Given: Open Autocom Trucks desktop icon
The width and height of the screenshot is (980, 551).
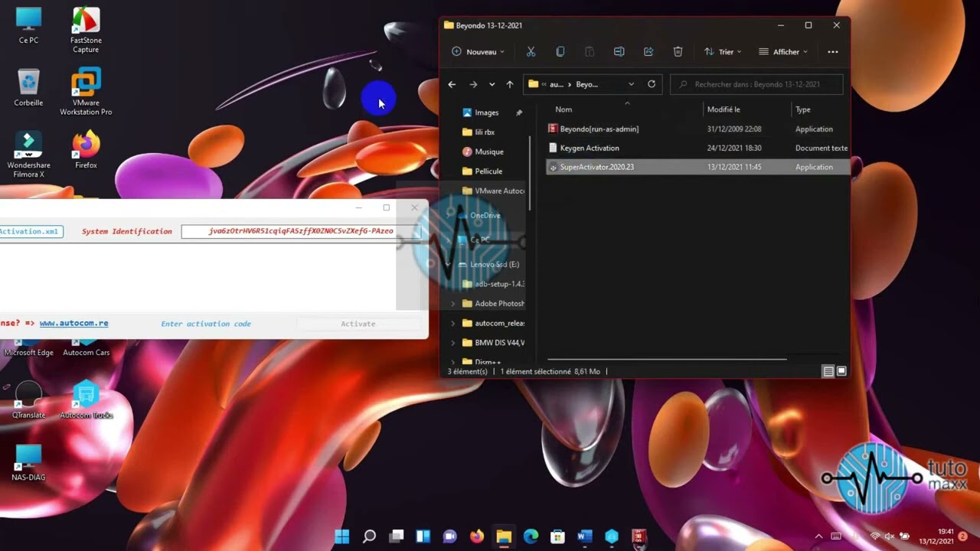Looking at the screenshot, I should [x=86, y=399].
